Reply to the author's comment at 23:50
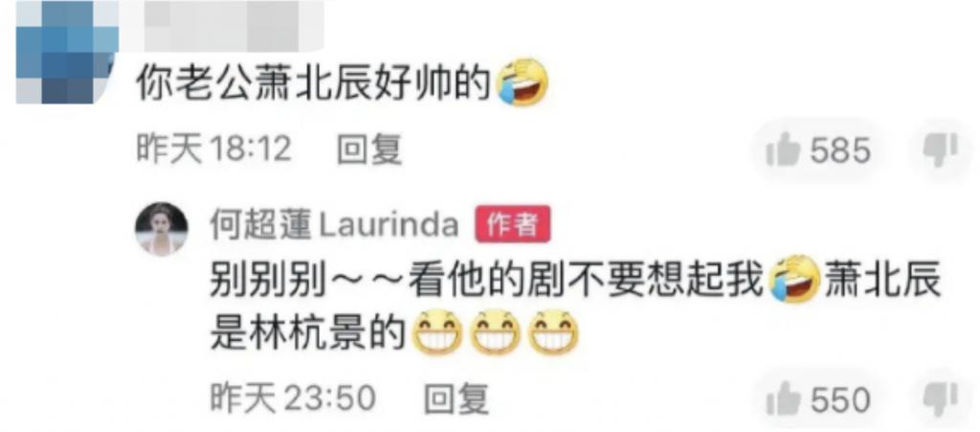The height and width of the screenshot is (432, 980). point(456,398)
